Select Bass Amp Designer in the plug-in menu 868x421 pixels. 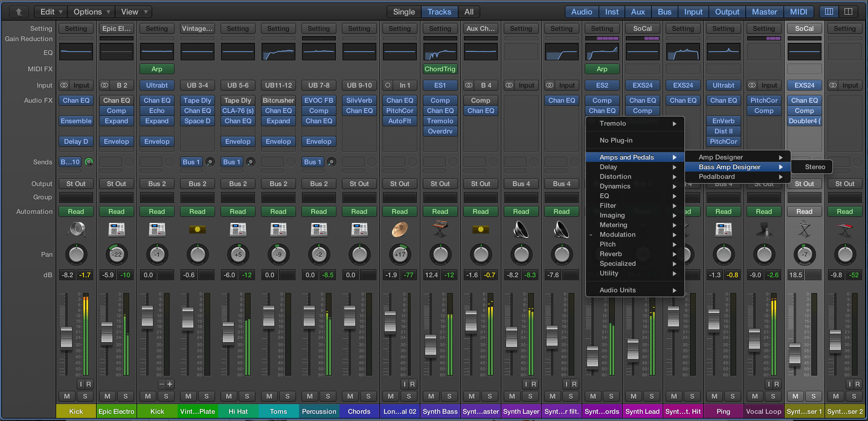(x=729, y=166)
